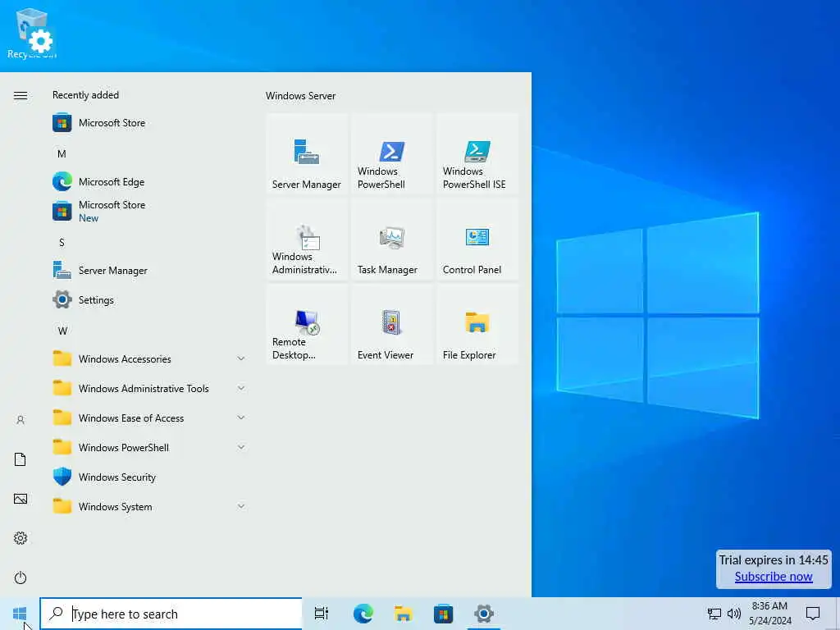Launch the Windows PowerShell tile
This screenshot has height=630, width=840.
(391, 153)
